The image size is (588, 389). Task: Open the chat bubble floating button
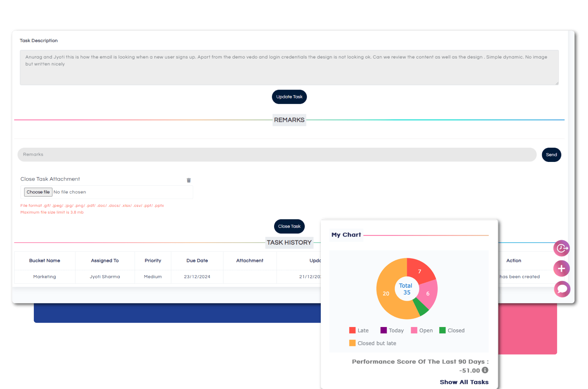(x=562, y=289)
